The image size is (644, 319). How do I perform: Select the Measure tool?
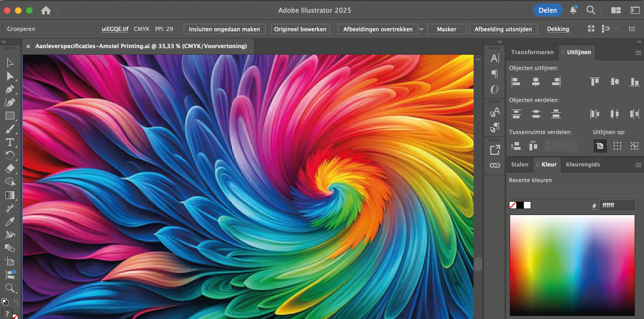pyautogui.click(x=11, y=208)
